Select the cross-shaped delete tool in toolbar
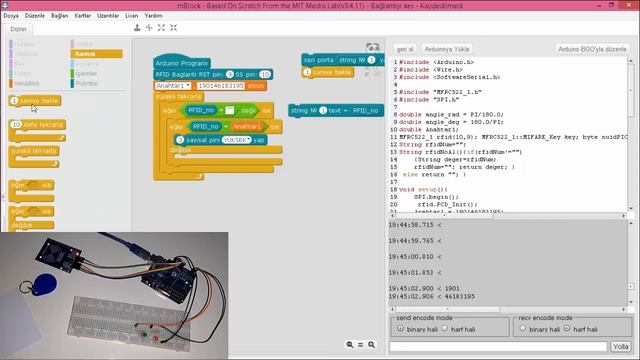 coord(149,28)
